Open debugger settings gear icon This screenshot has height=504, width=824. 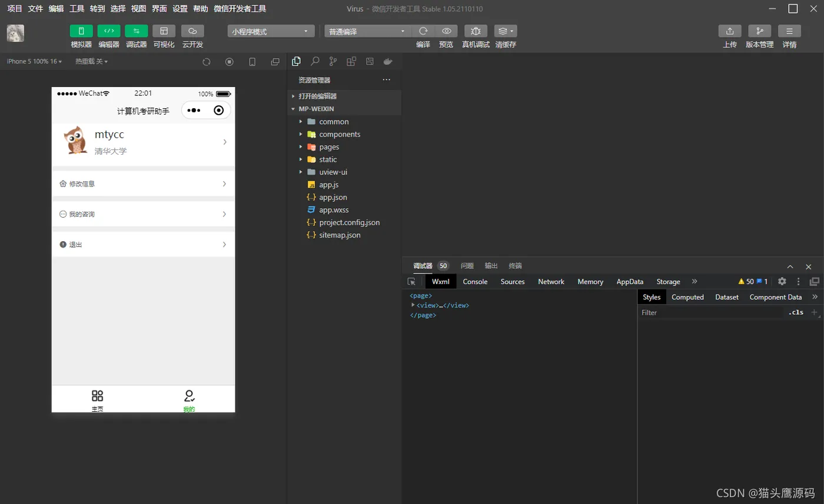coord(782,282)
